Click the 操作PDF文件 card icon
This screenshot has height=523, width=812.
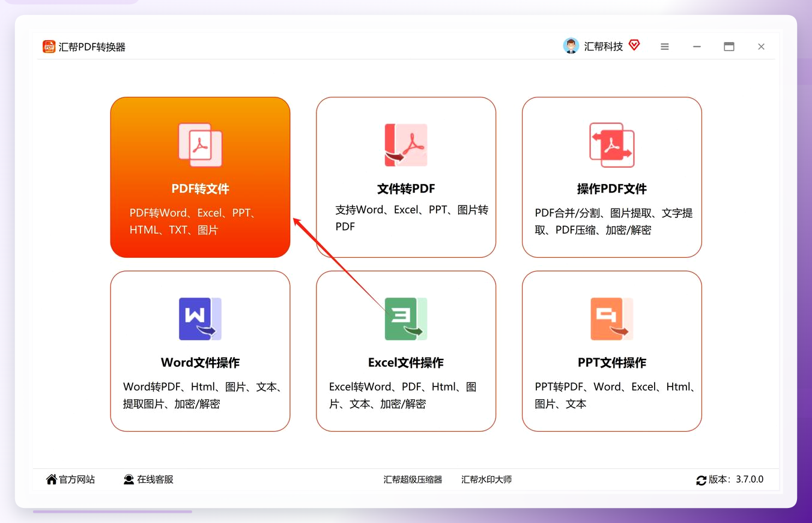pyautogui.click(x=612, y=145)
